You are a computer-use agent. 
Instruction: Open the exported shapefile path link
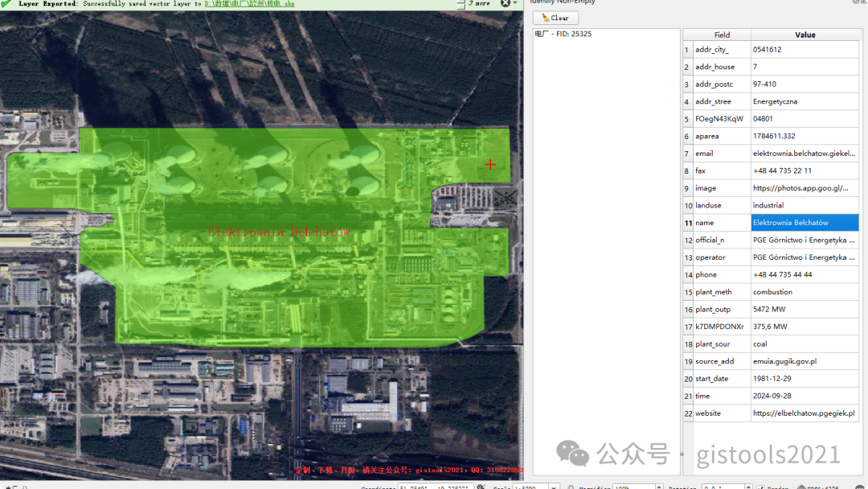pyautogui.click(x=249, y=4)
